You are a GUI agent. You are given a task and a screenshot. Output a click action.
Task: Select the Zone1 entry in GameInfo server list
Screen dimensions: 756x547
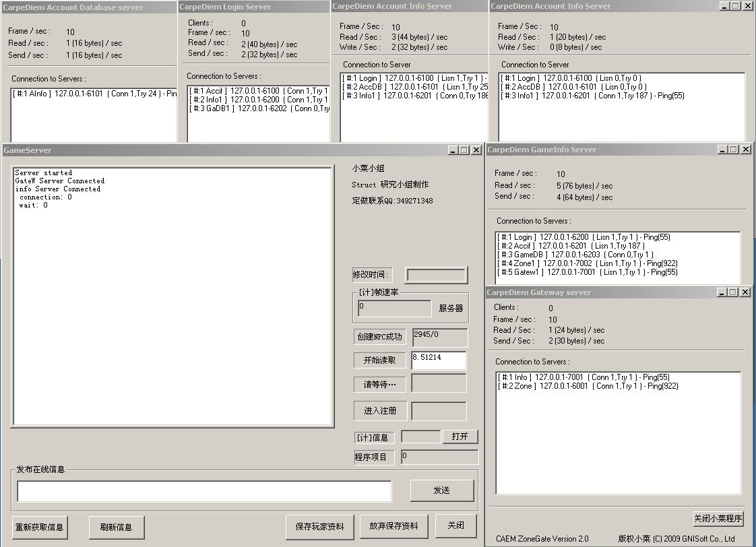click(x=587, y=263)
